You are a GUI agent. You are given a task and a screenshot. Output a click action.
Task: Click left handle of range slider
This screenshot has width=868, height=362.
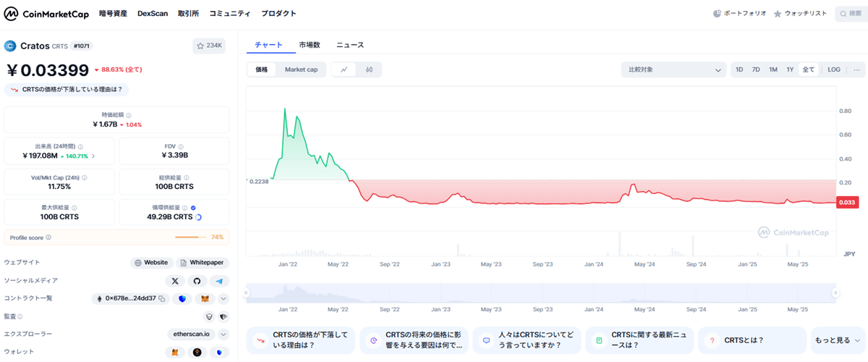point(246,293)
